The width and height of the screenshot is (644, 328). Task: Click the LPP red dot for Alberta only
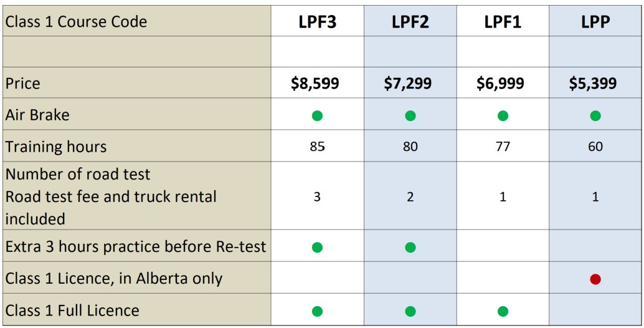click(x=595, y=279)
